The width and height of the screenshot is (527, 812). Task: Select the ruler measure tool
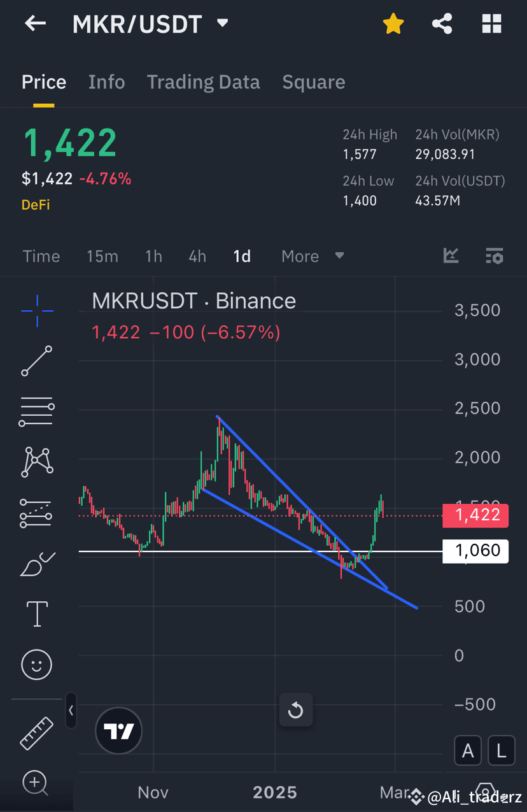tap(37, 733)
